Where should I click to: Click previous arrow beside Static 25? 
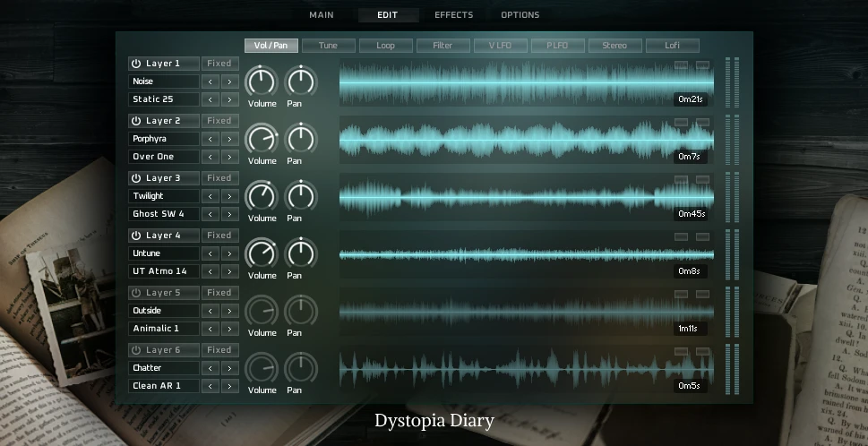click(211, 99)
